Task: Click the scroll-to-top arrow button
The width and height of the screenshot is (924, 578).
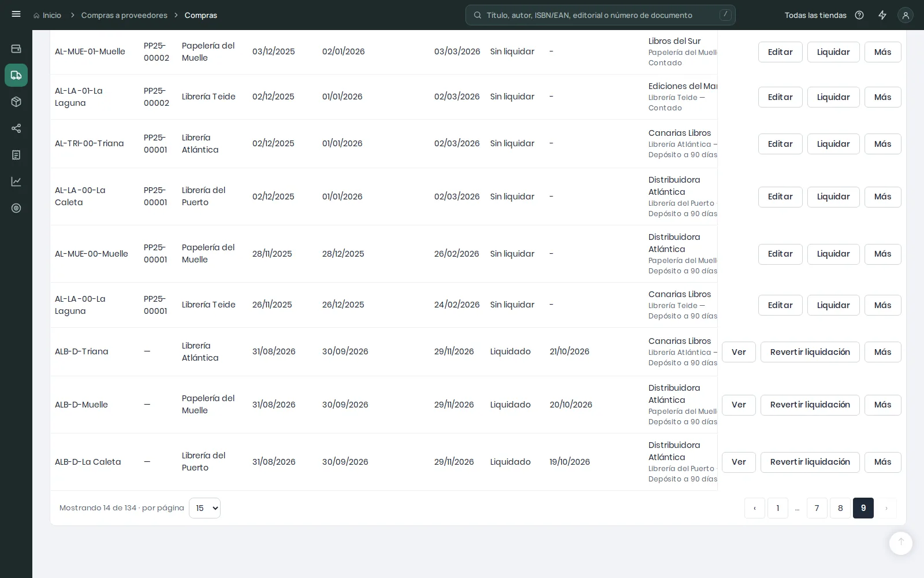Action: coord(901,543)
